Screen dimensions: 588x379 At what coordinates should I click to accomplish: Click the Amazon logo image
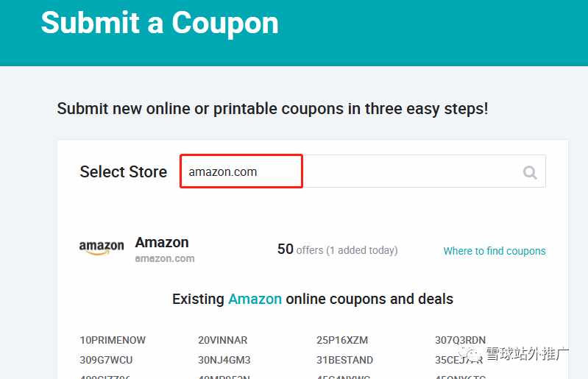click(102, 247)
